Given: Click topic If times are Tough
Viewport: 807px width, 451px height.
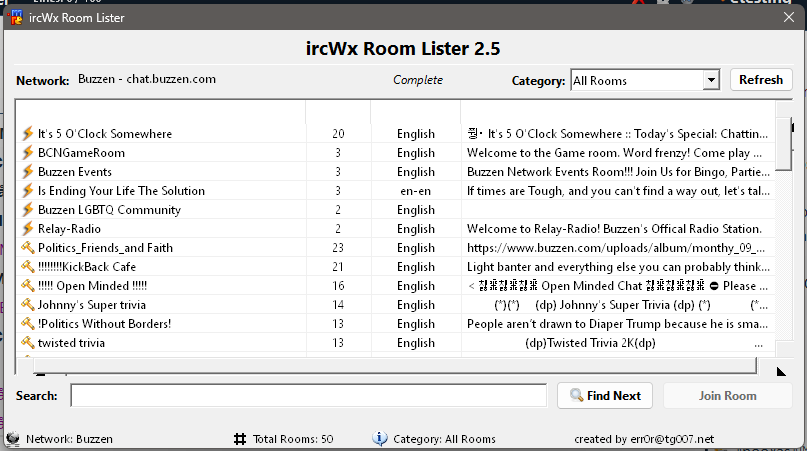Looking at the screenshot, I should [x=618, y=191].
